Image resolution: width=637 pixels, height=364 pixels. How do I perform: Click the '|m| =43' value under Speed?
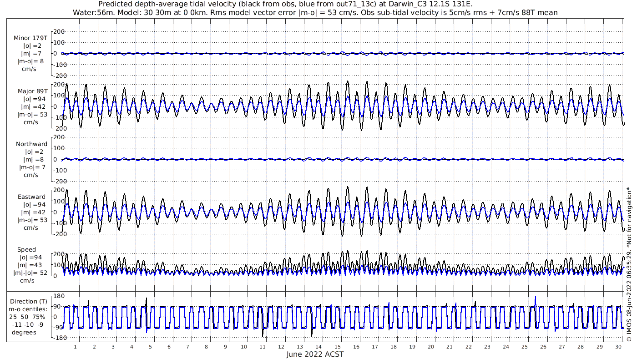pyautogui.click(x=30, y=265)
